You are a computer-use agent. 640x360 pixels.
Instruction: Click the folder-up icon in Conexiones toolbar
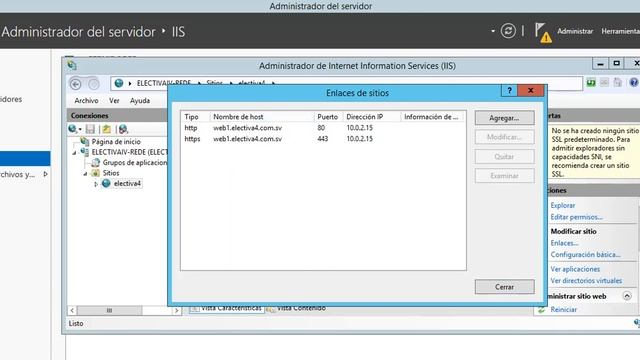[x=107, y=129]
